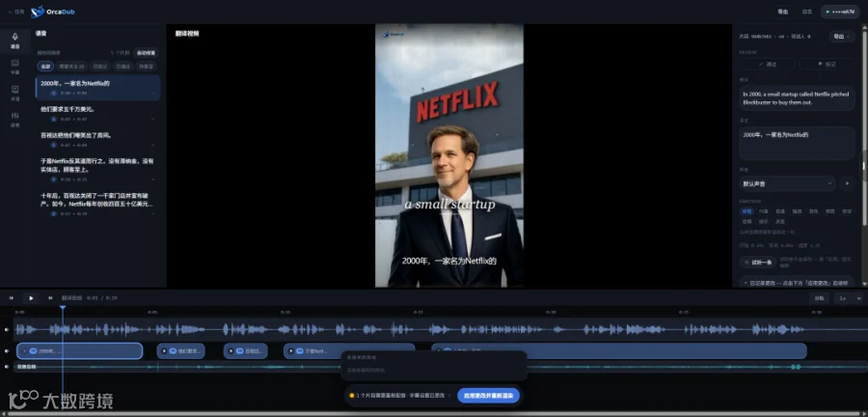
Task: Select the 全部 filter chip
Action: click(45, 67)
